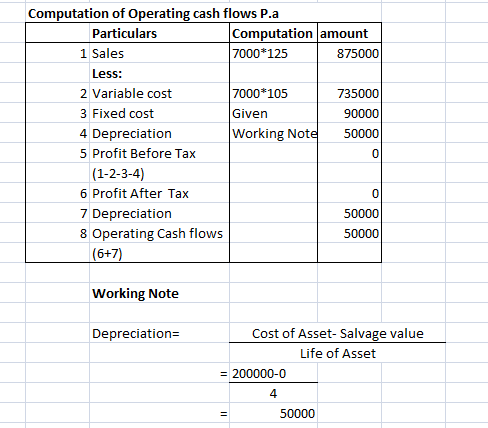Click the row number 6 next to Profit After Tax

(x=83, y=193)
